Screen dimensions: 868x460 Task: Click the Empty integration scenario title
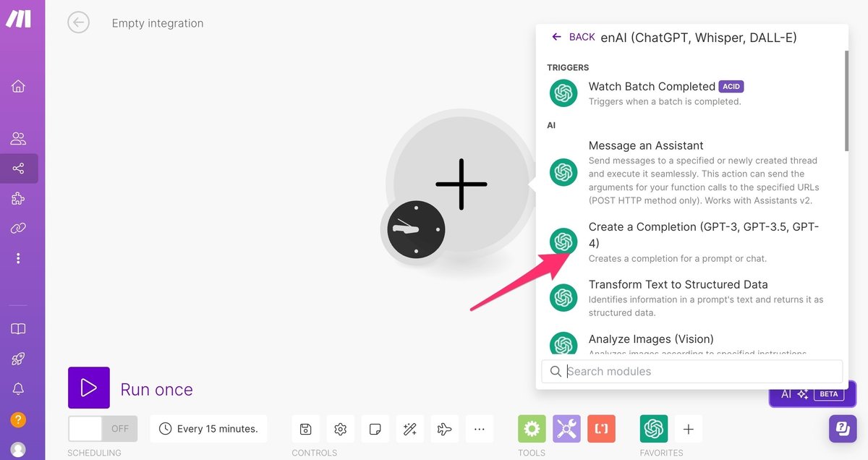(x=158, y=23)
